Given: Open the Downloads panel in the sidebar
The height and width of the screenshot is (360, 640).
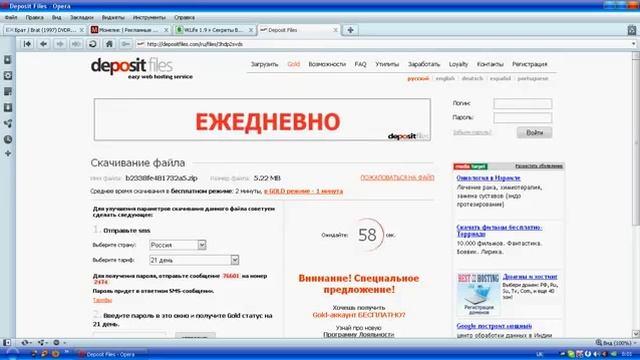Looking at the screenshot, I should 8,107.
